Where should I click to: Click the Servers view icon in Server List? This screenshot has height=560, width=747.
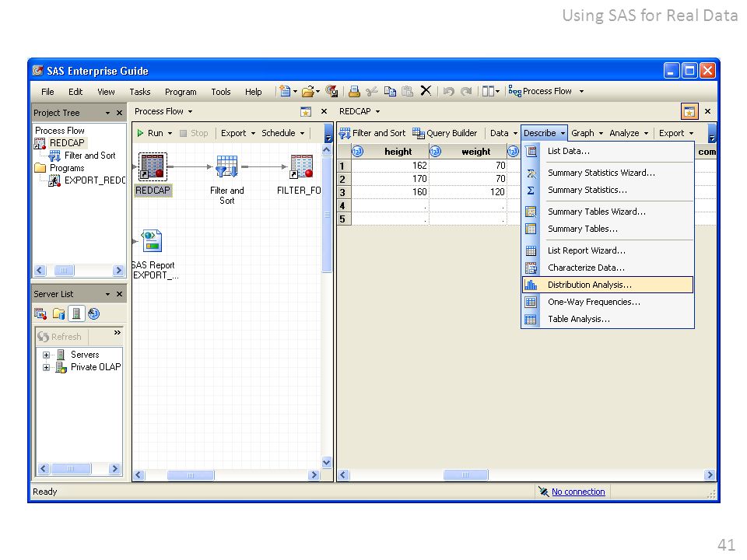pos(76,313)
